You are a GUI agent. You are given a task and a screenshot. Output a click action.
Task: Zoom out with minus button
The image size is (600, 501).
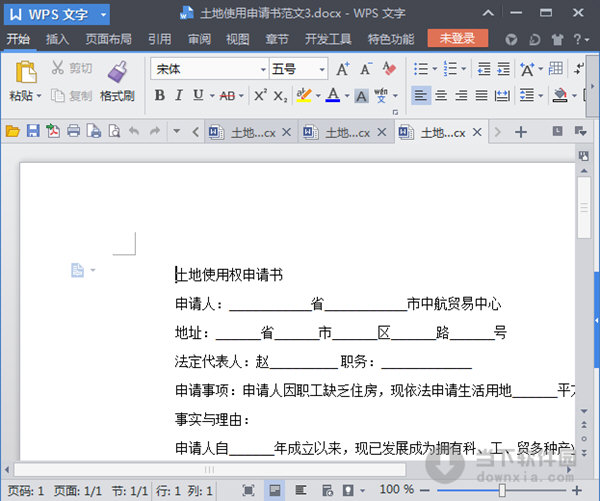[x=425, y=490]
